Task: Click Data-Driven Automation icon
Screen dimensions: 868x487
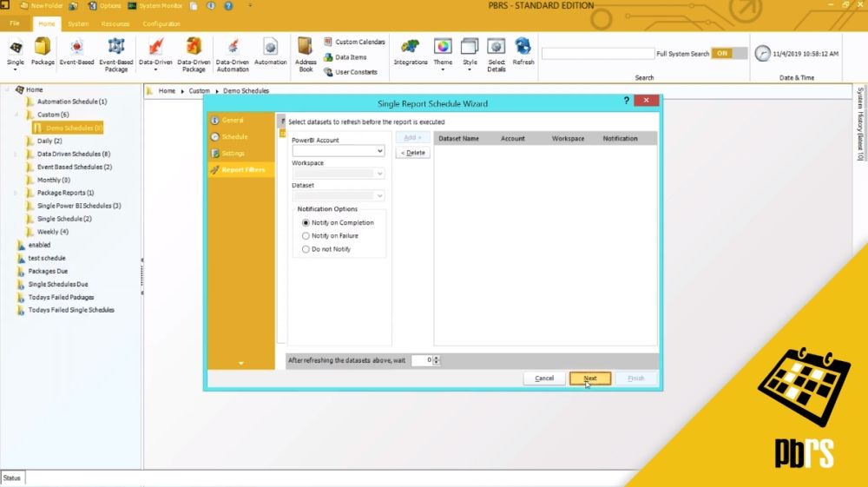Action: (233, 55)
